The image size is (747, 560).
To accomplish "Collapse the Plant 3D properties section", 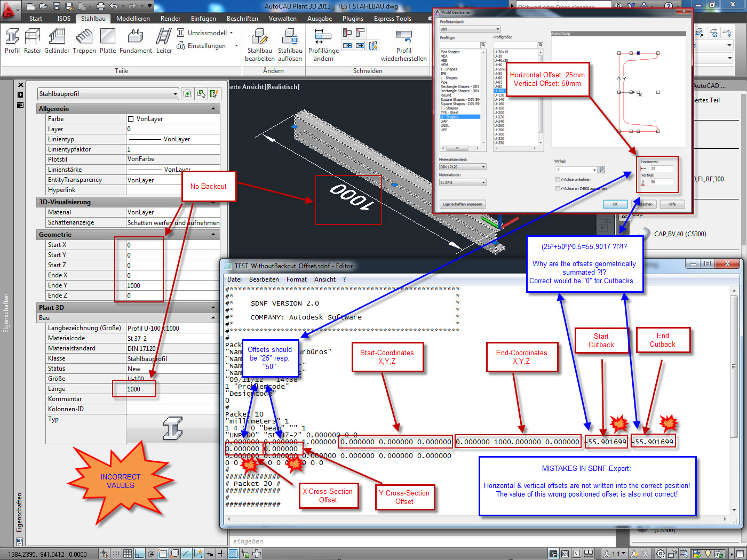I will [x=213, y=308].
